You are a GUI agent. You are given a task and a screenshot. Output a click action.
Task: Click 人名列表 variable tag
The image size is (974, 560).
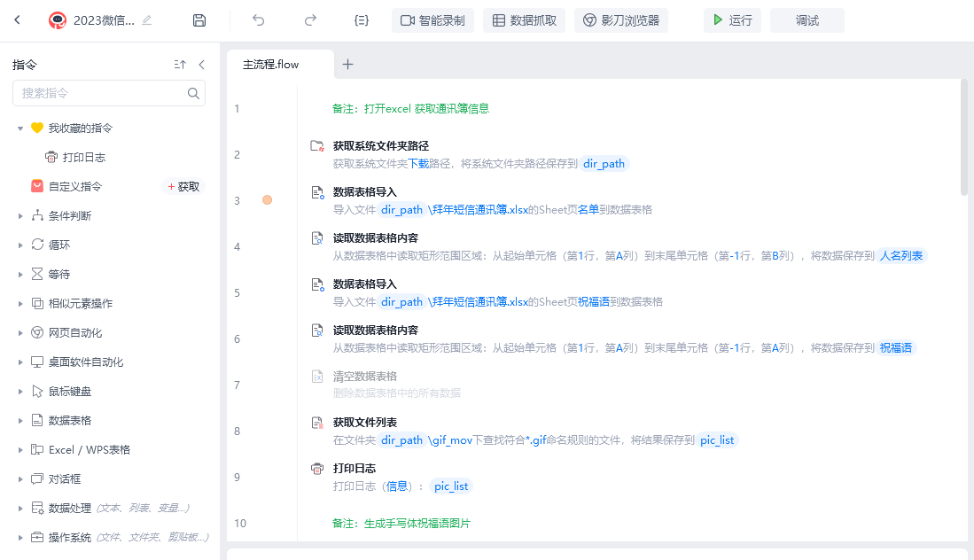point(901,255)
